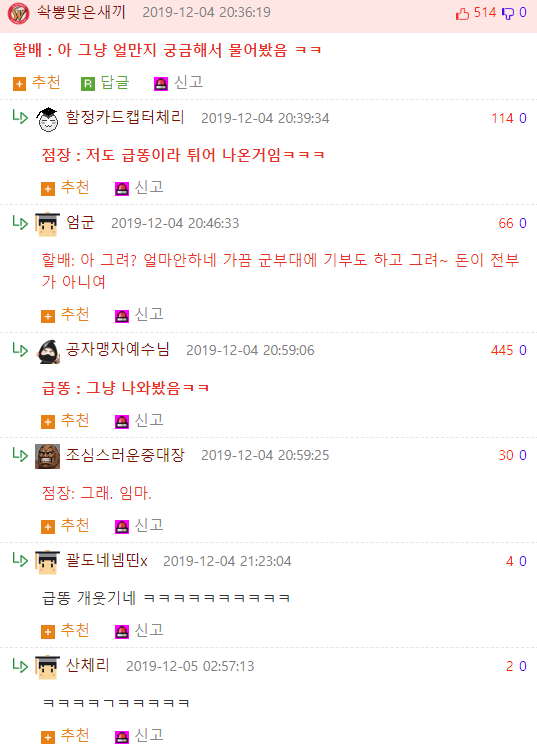Click the green 답글 reply icon

point(88,84)
